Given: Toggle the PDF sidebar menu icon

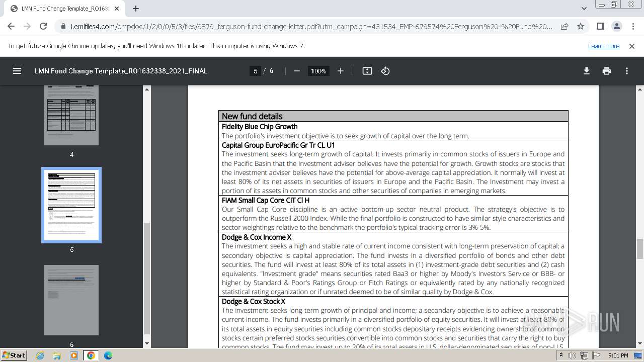Looking at the screenshot, I should point(17,71).
